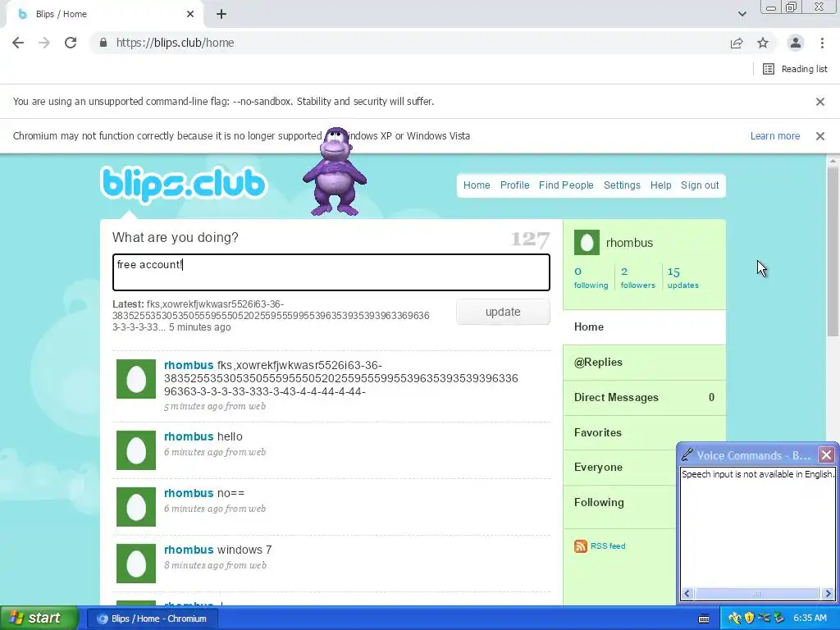Image resolution: width=840 pixels, height=630 pixels.
Task: Sign out of blips.club
Action: click(x=699, y=185)
